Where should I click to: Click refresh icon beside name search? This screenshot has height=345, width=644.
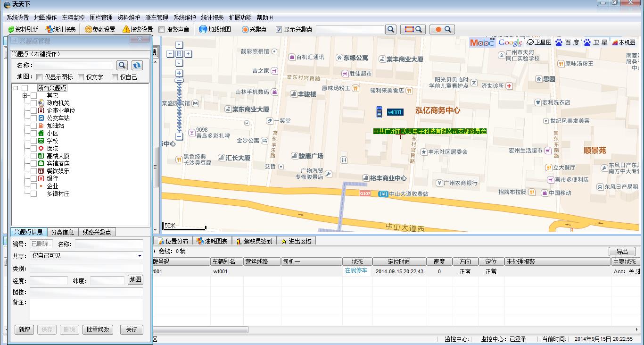pos(137,66)
